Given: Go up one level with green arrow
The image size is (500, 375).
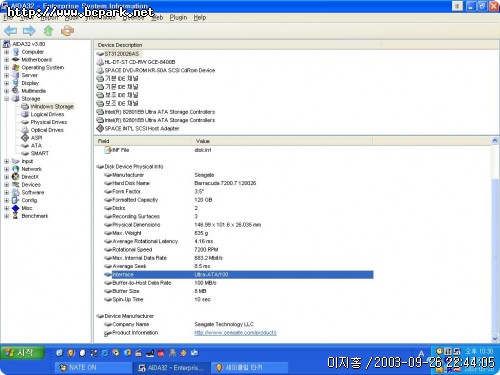Looking at the screenshot, I should 49,31.
